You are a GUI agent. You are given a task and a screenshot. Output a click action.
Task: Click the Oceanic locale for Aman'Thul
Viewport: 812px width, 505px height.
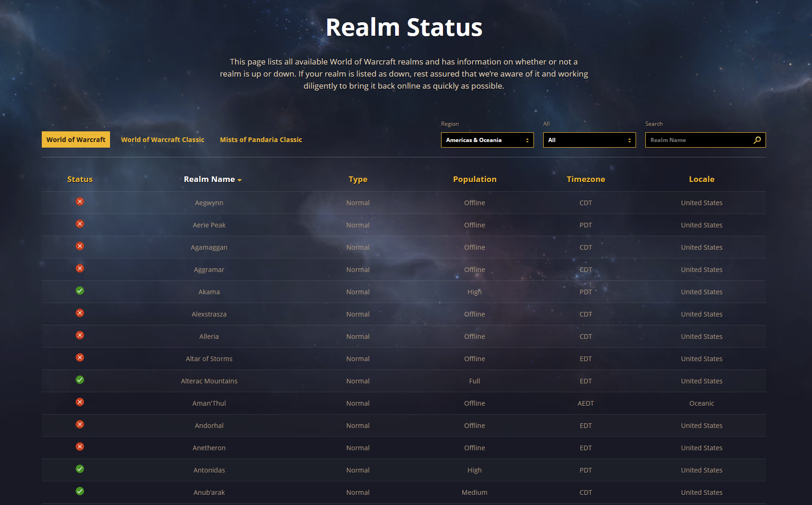(x=702, y=403)
